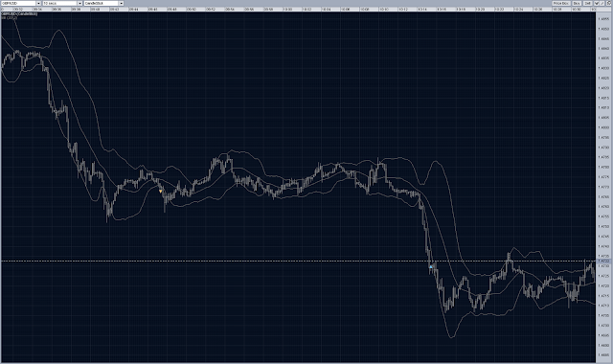Screen dimensions: 613x364
Task: Open the GBP/USD symbol dropdown arrow
Action: click(38, 3)
